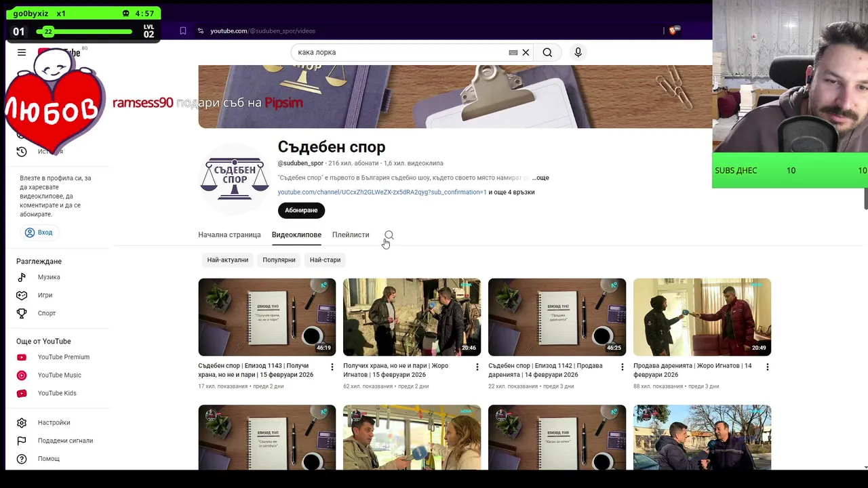This screenshot has width=868, height=488.
Task: Click the @suduben_spor channel handle
Action: pyautogui.click(x=300, y=163)
